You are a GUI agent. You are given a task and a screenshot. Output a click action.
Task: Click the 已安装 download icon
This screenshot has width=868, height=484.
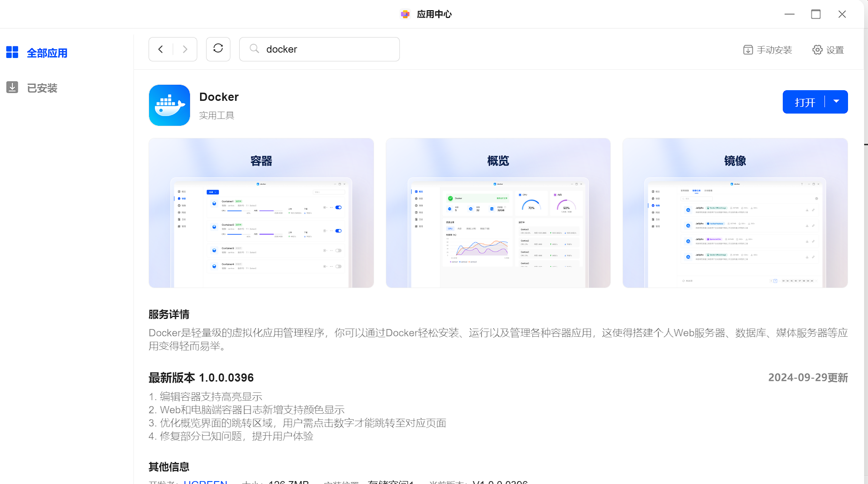12,87
